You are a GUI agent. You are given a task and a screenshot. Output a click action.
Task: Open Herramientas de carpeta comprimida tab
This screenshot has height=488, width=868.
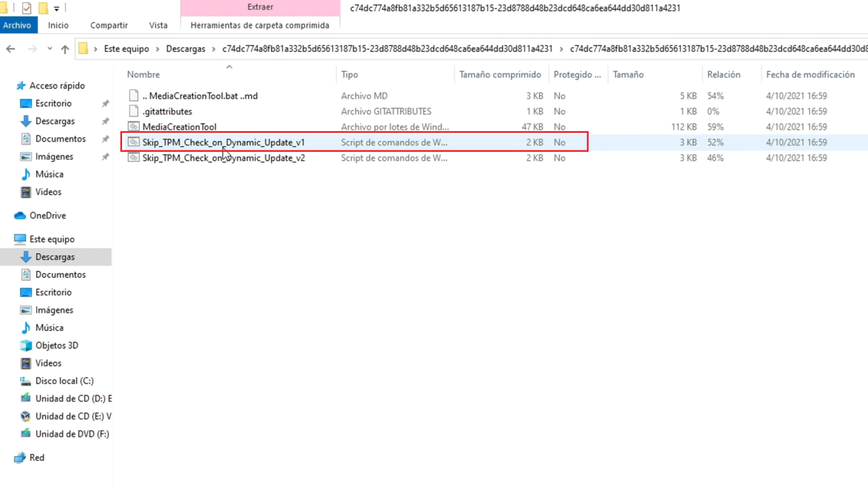[x=260, y=25]
